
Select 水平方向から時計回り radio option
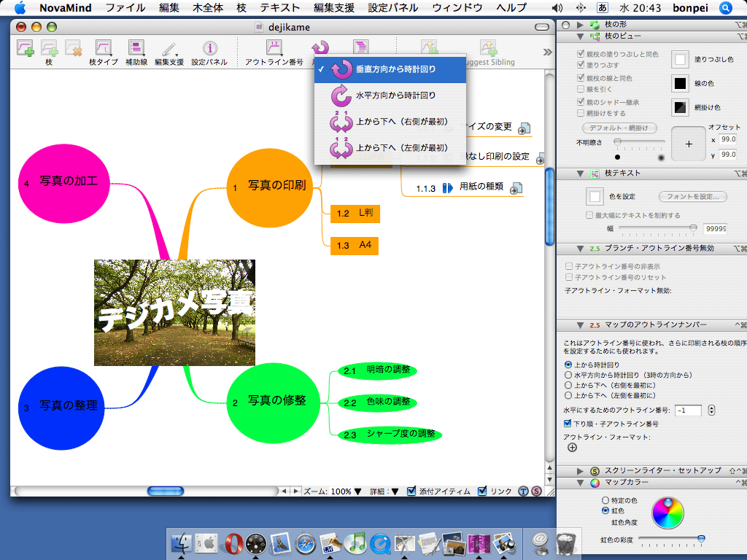568,375
